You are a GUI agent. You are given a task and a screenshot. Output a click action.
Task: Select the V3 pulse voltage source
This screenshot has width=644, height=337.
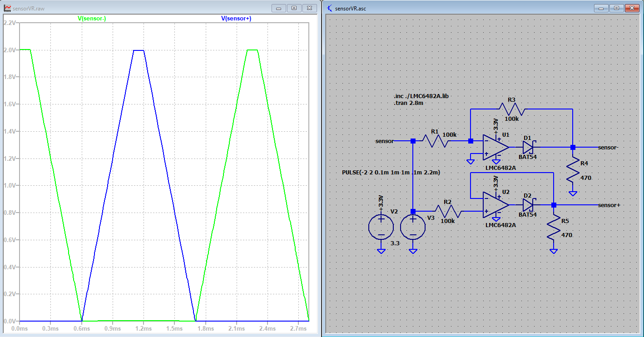(413, 227)
